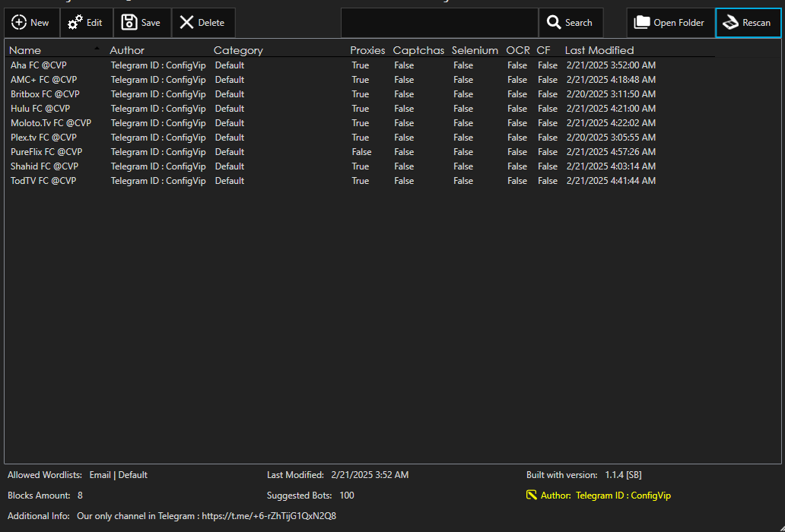Screen dimensions: 785x532
Task: Click the Category column header
Action: point(238,50)
